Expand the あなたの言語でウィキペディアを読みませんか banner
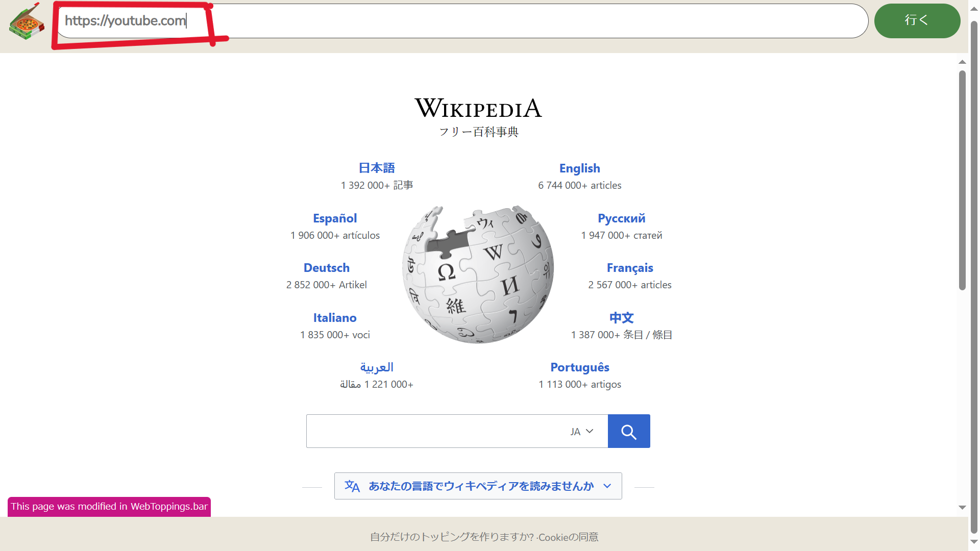This screenshot has height=551, width=980. [x=478, y=486]
